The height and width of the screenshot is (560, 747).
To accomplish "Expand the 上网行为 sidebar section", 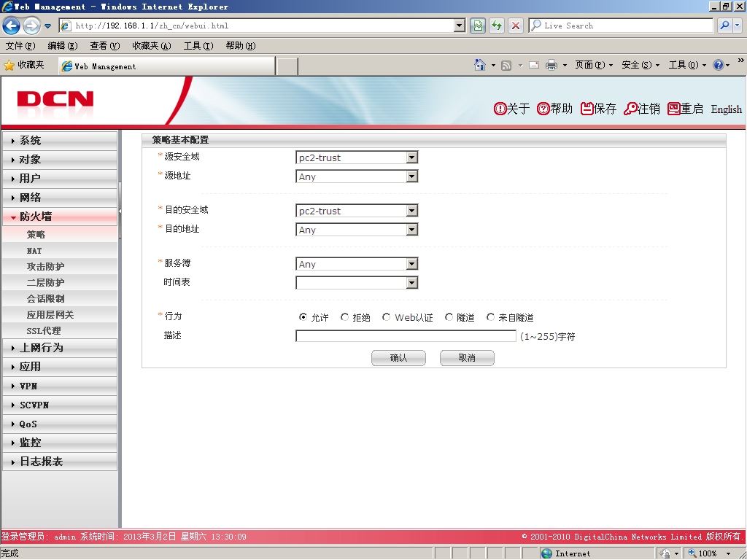I will (60, 348).
